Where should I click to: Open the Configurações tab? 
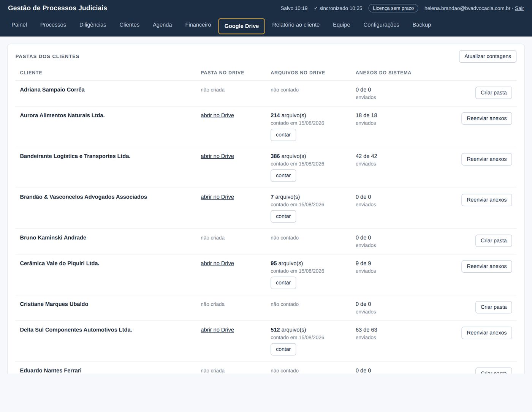pos(381,25)
